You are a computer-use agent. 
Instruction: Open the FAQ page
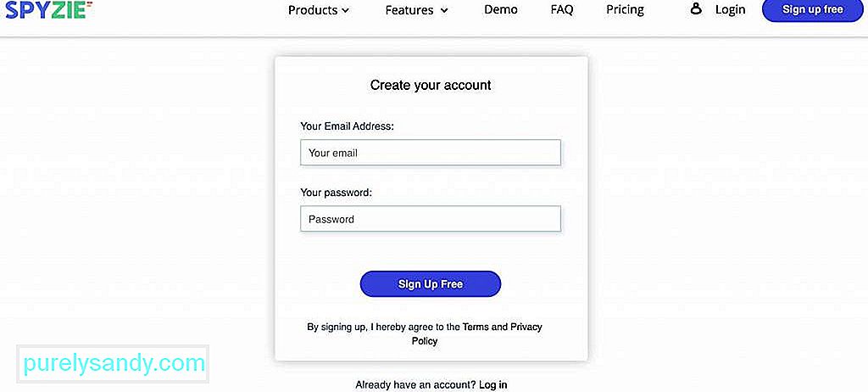tap(562, 9)
